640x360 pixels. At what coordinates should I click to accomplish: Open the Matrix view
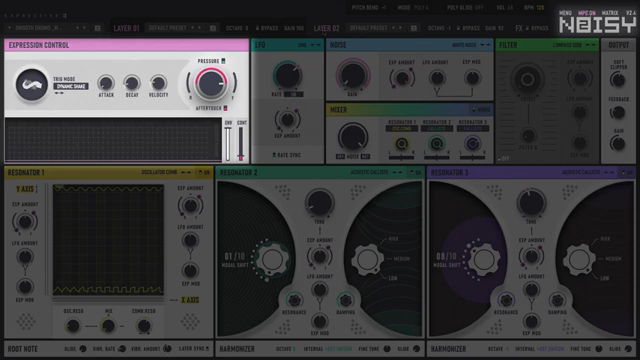[x=610, y=13]
